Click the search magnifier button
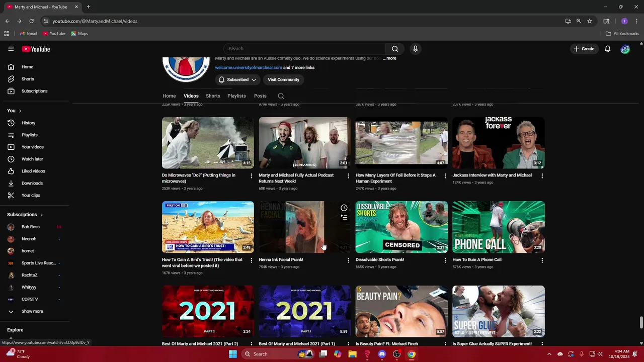 coord(395,49)
